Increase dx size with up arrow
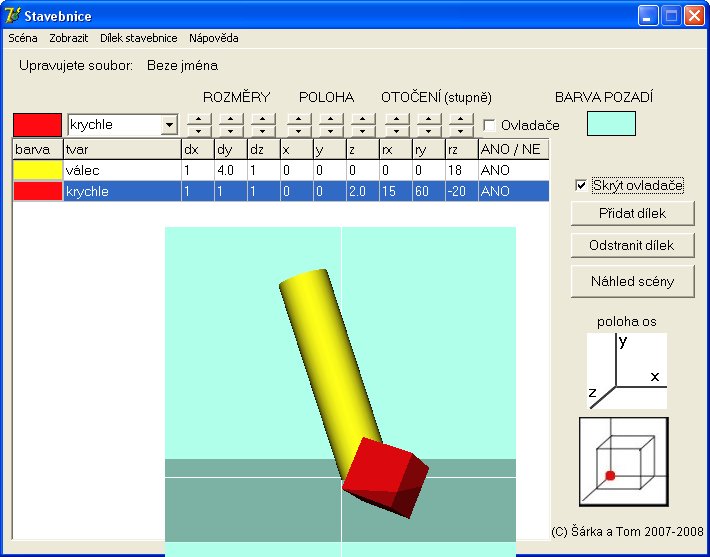Image resolution: width=710 pixels, height=557 pixels. (199, 119)
